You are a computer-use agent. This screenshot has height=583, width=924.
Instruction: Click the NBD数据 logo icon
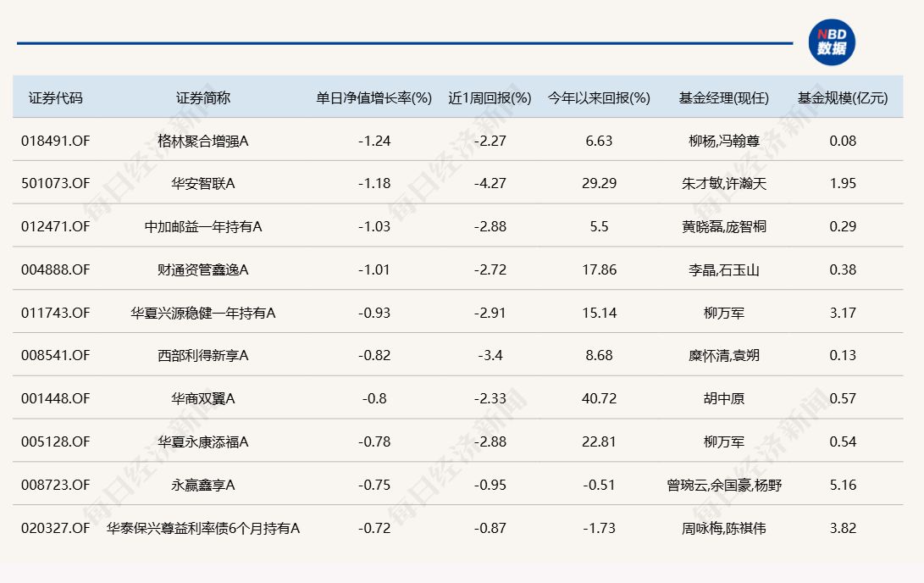point(831,42)
